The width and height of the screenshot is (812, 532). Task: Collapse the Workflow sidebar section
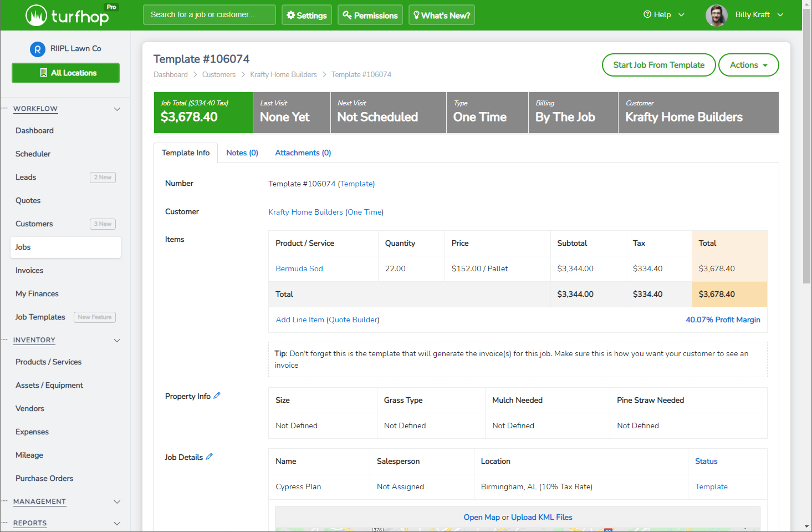coord(117,109)
